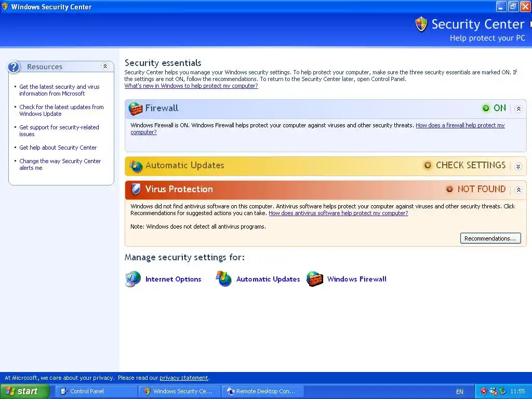Click the Firewall brick wall icon in header
The image size is (532, 399).
pyautogui.click(x=136, y=109)
